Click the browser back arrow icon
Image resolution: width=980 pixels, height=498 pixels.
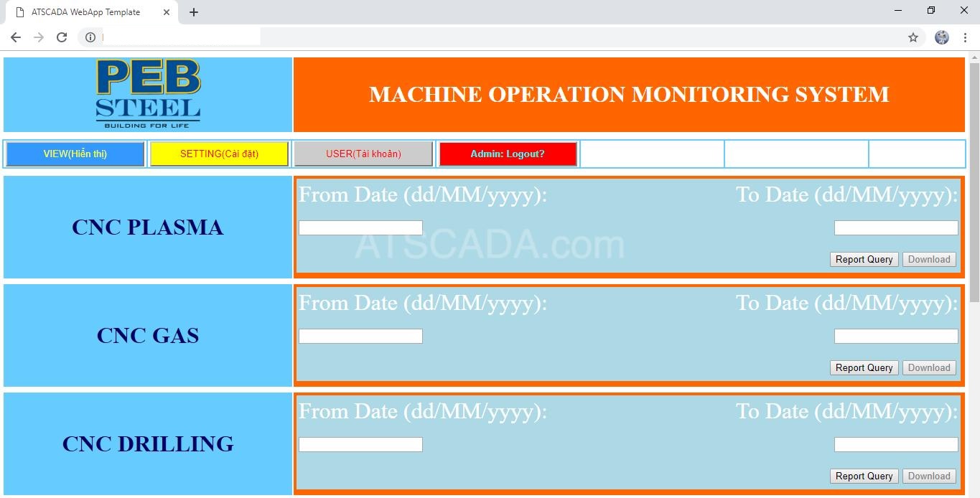(x=16, y=37)
